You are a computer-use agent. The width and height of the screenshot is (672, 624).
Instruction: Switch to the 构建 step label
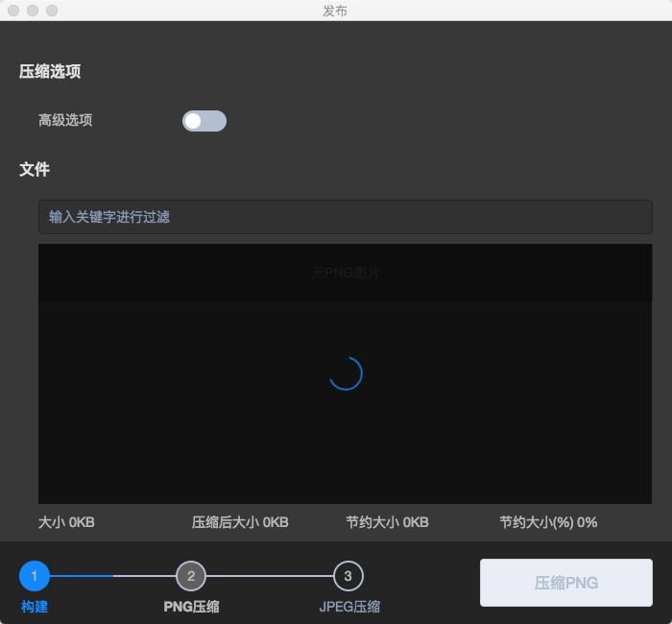[35, 607]
